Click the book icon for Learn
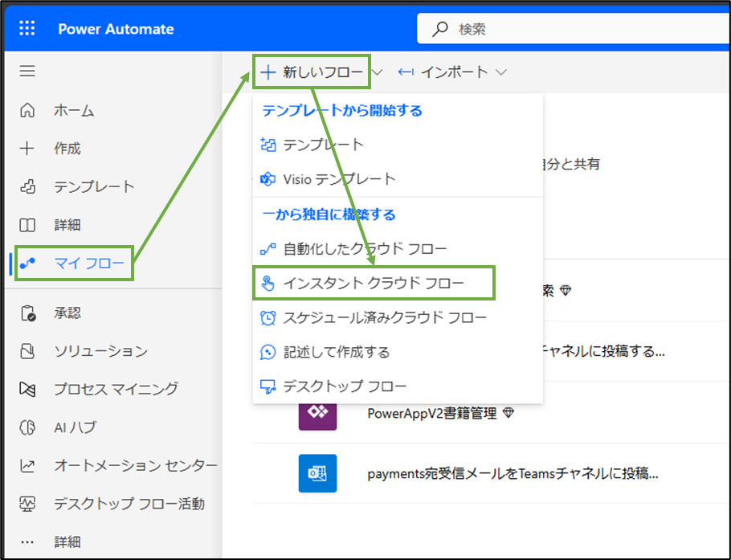The image size is (731, 560). [27, 225]
